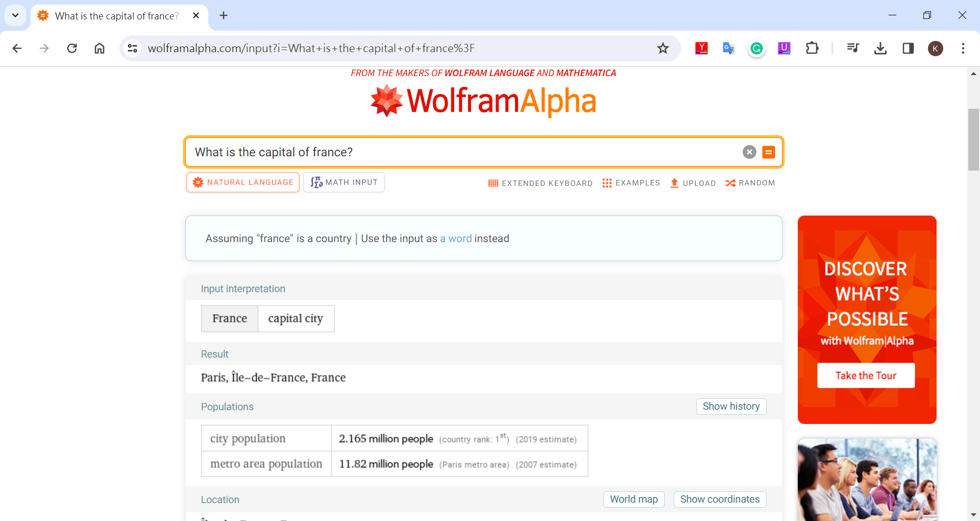980x521 pixels.
Task: Open the Google Translate extension icon
Action: pos(728,49)
